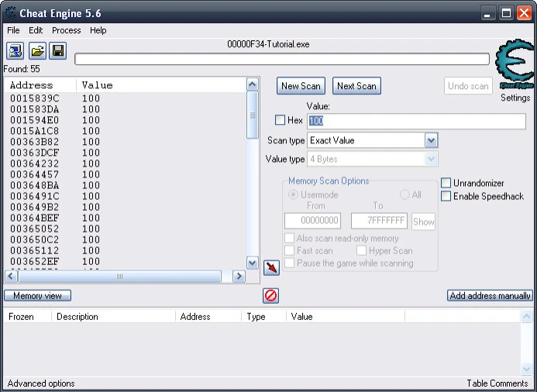Click the open process computer icon
537x392 pixels.
click(x=15, y=51)
